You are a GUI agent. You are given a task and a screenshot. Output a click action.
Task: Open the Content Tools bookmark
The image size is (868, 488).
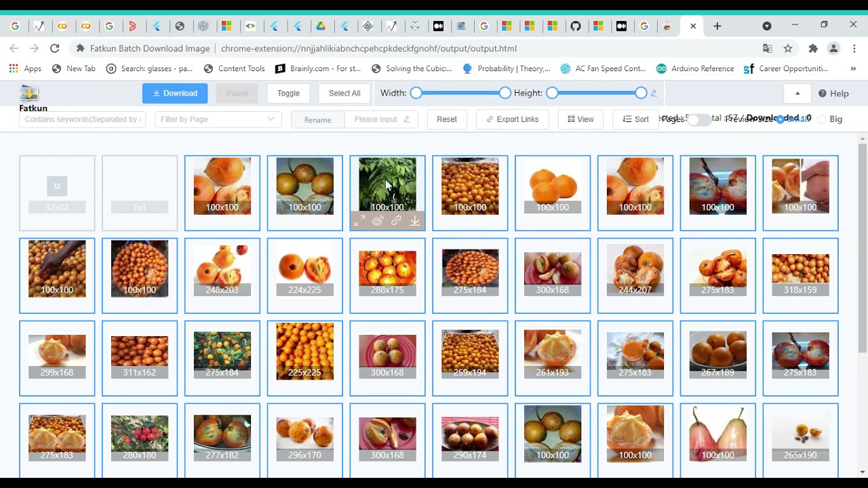coord(234,68)
